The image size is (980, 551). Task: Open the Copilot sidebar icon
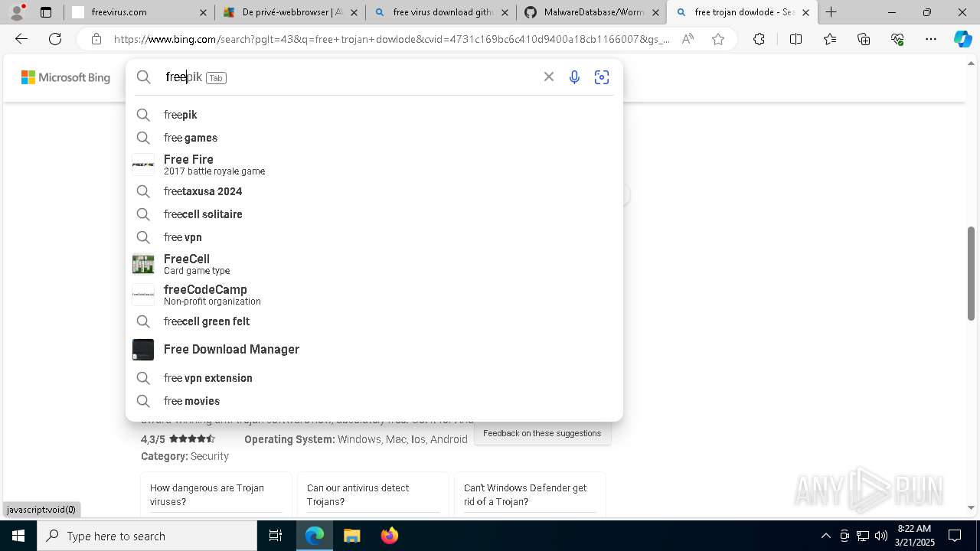pyautogui.click(x=963, y=39)
